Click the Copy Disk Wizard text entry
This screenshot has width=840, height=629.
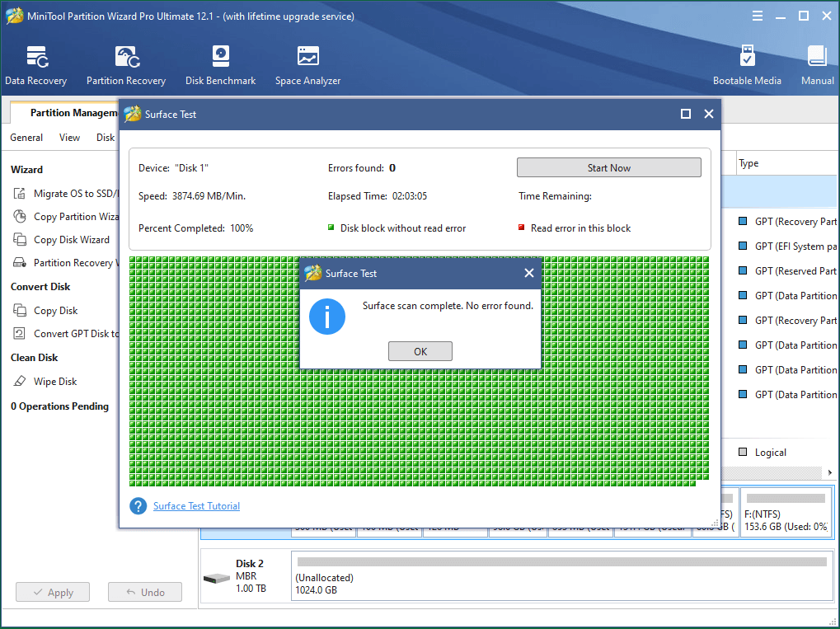click(72, 240)
